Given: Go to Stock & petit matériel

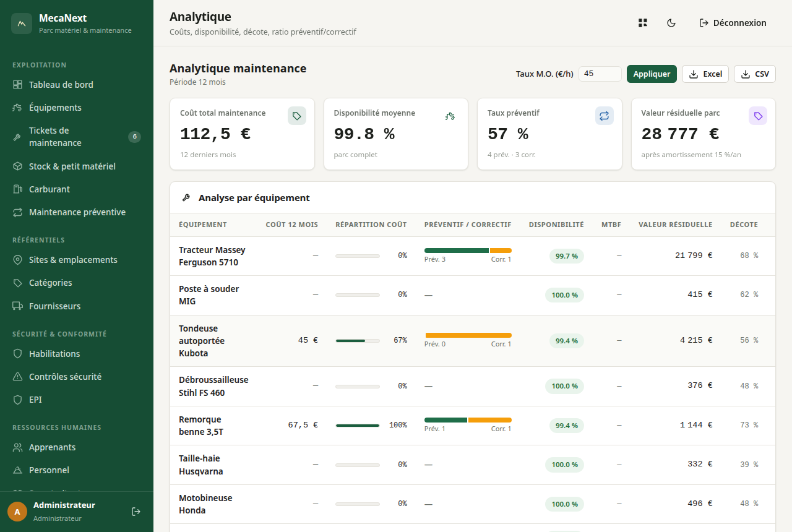Looking at the screenshot, I should [77, 166].
